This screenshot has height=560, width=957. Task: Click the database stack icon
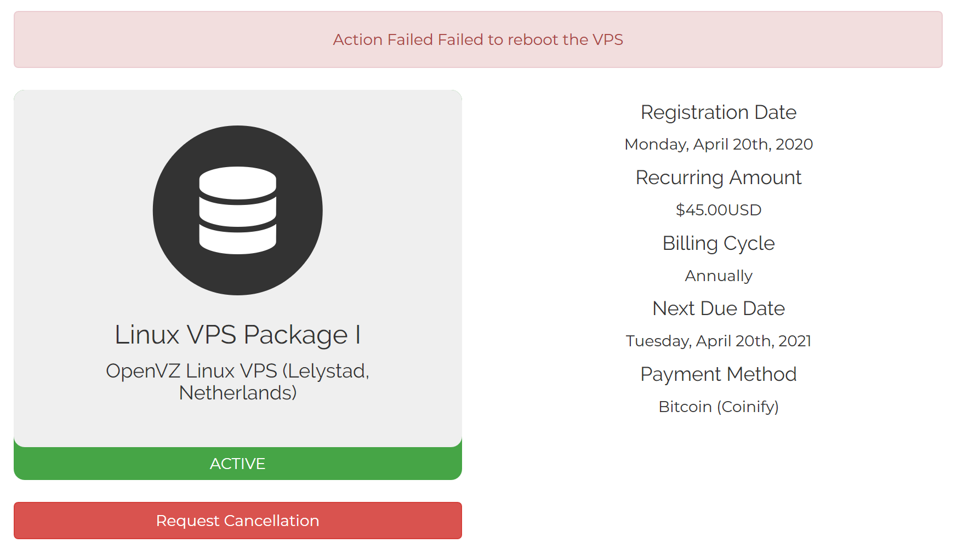[237, 210]
